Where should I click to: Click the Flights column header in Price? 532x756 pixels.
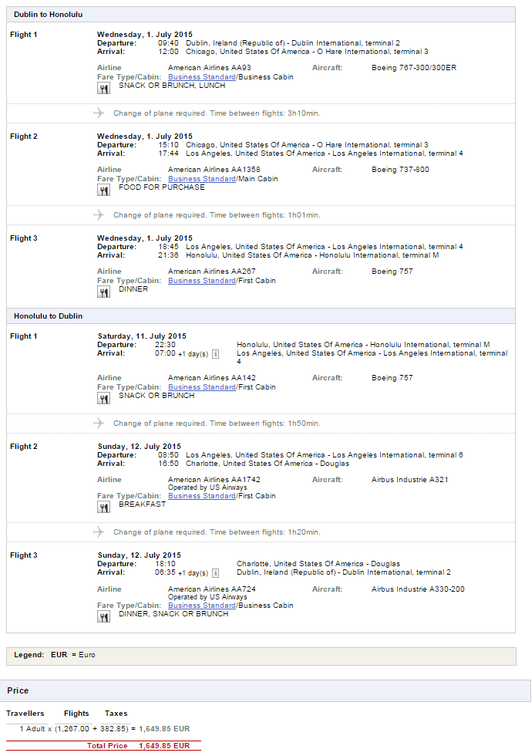[76, 713]
